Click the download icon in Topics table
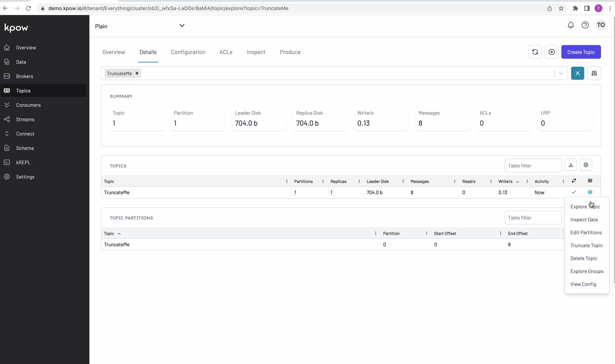Image resolution: width=615 pixels, height=364 pixels. pyautogui.click(x=570, y=165)
